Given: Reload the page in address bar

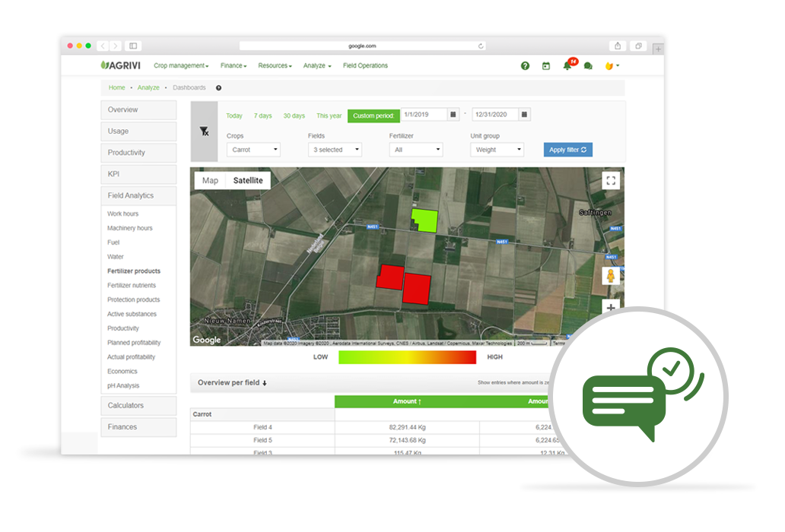Looking at the screenshot, I should 481,46.
